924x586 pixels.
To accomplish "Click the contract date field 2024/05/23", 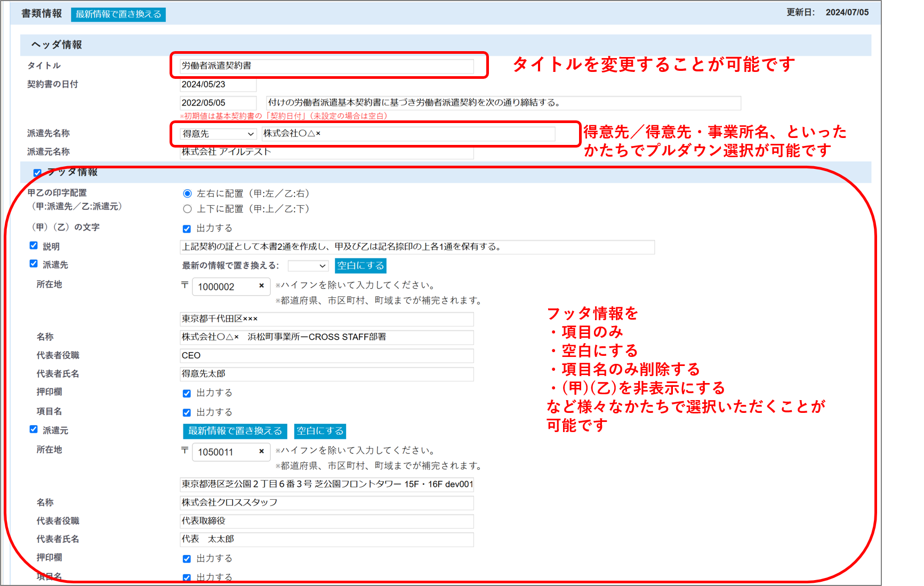I will point(218,85).
